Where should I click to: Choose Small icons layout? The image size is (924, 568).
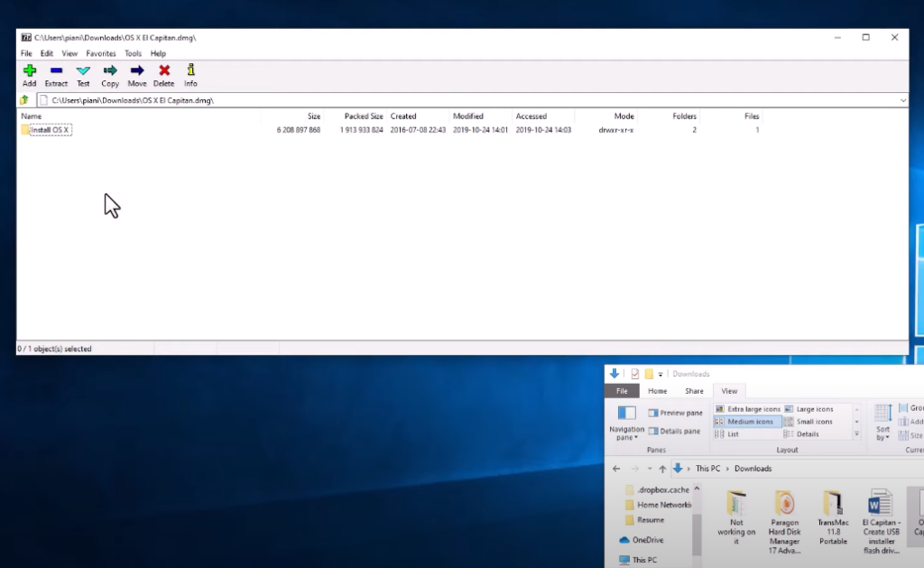(808, 421)
